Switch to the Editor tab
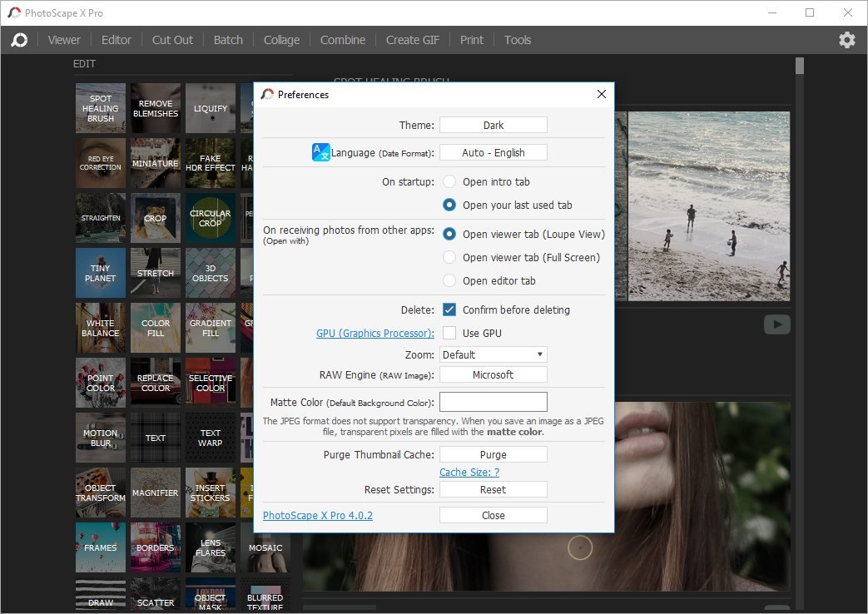868x614 pixels. [117, 40]
